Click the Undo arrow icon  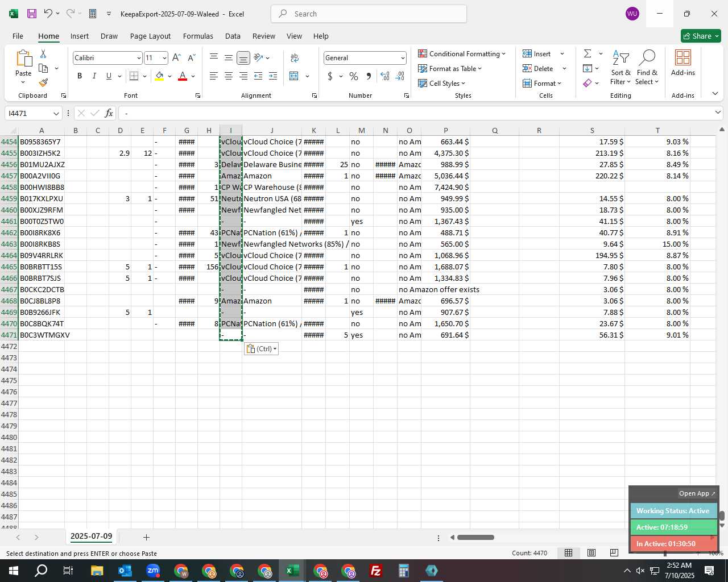pos(48,14)
